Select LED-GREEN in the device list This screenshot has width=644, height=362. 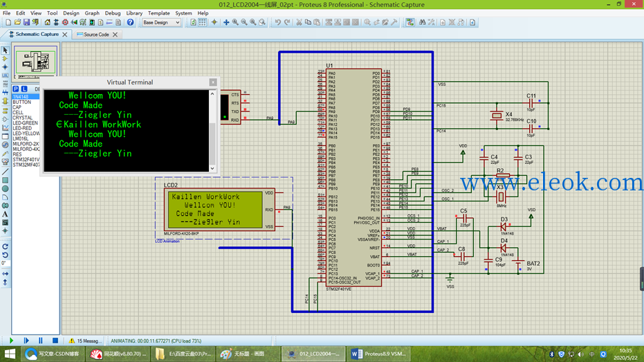point(26,123)
